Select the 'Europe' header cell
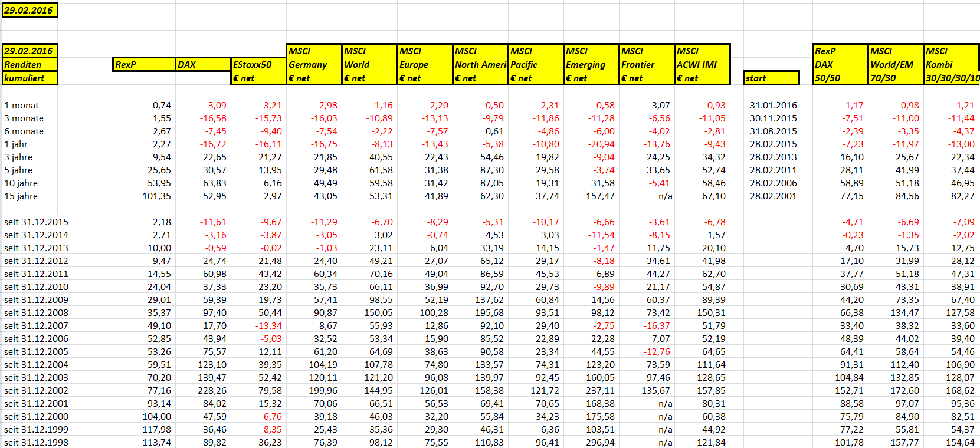The width and height of the screenshot is (980, 448). point(425,64)
